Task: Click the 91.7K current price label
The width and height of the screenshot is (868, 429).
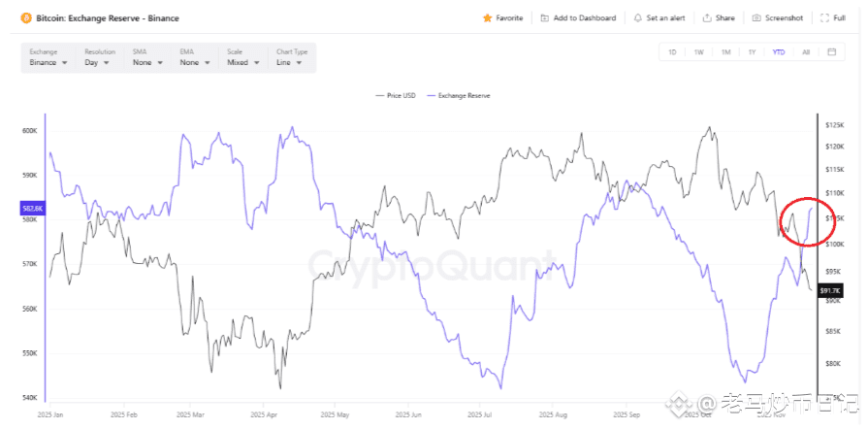Action: [829, 290]
